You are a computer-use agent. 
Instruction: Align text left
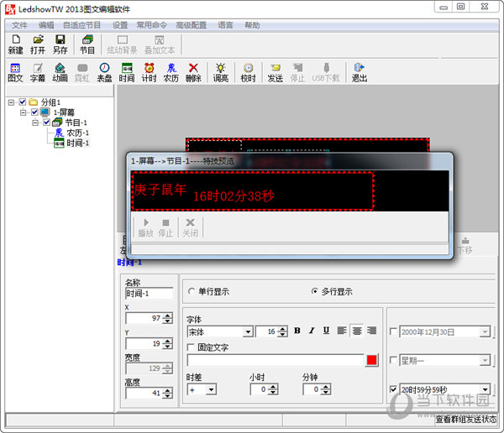[342, 331]
